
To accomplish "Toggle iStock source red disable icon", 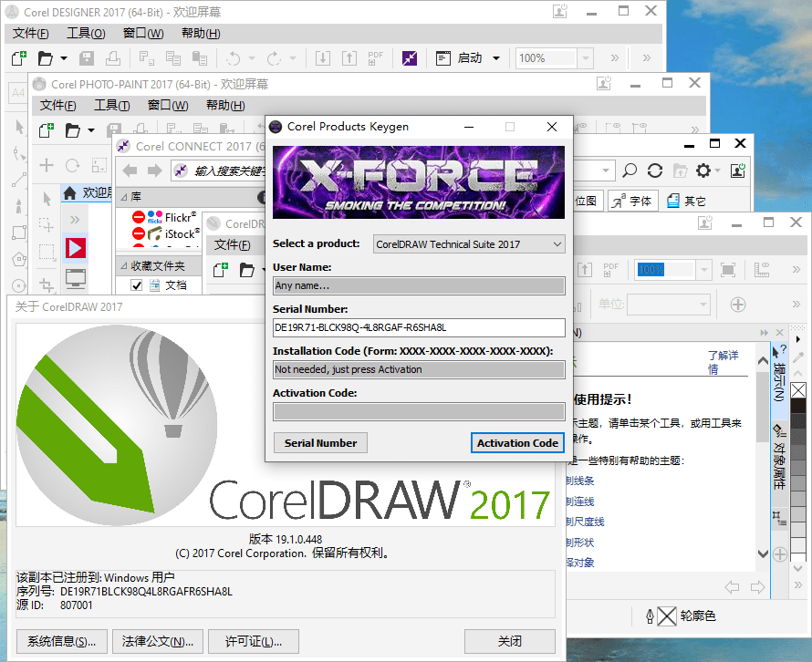I will (x=139, y=233).
